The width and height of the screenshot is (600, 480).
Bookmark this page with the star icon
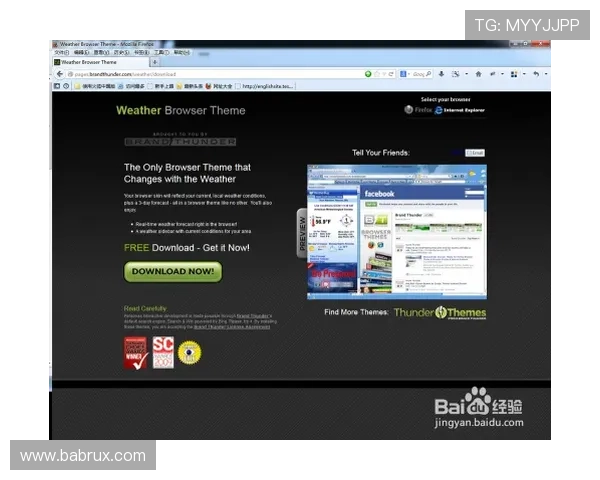(x=377, y=74)
